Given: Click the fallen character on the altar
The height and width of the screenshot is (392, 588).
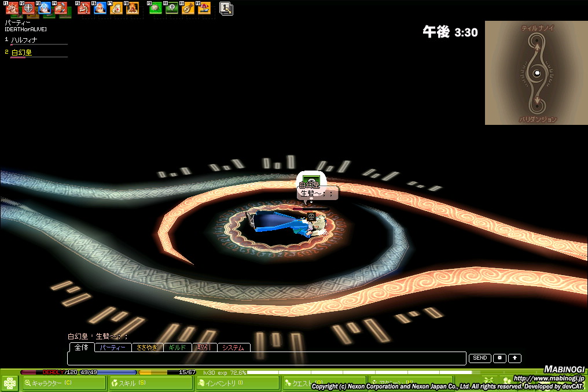Looking at the screenshot, I should (287, 223).
